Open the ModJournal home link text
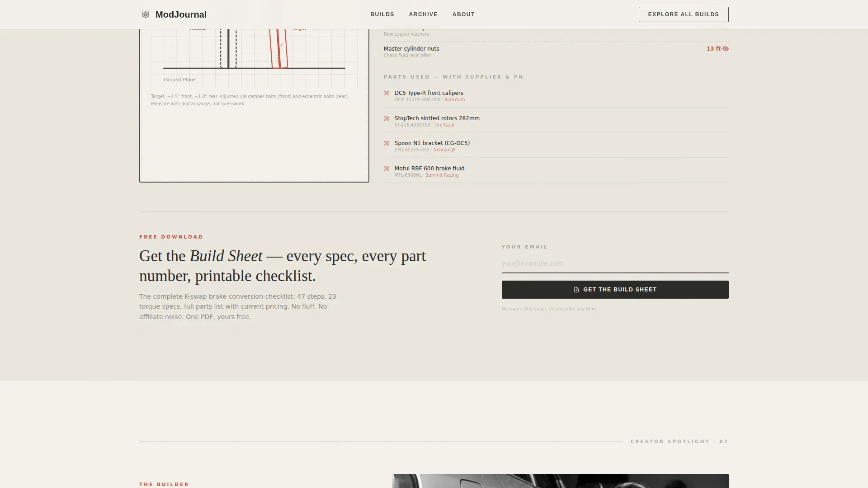Viewport: 868px width, 488px height. 181,14
